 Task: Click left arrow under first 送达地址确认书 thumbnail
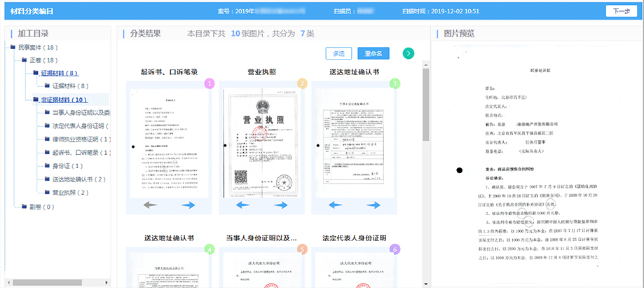point(334,205)
